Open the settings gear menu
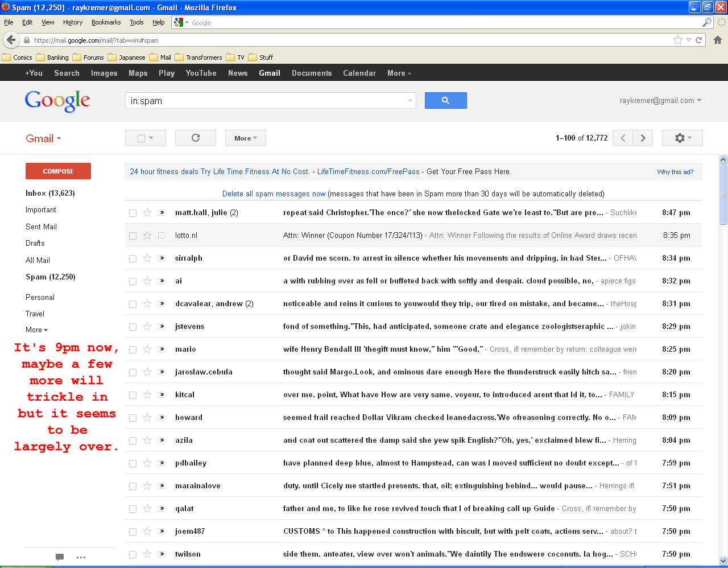The image size is (728, 568). [x=682, y=138]
